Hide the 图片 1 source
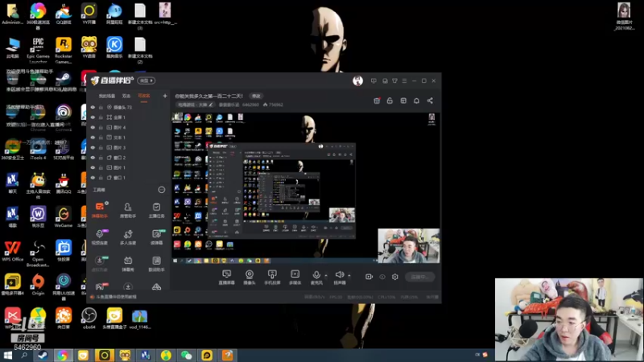644x362 pixels. coord(93,167)
